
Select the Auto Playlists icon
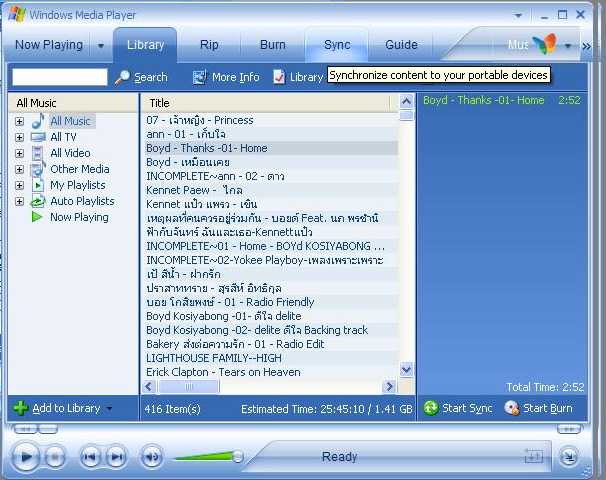38,201
